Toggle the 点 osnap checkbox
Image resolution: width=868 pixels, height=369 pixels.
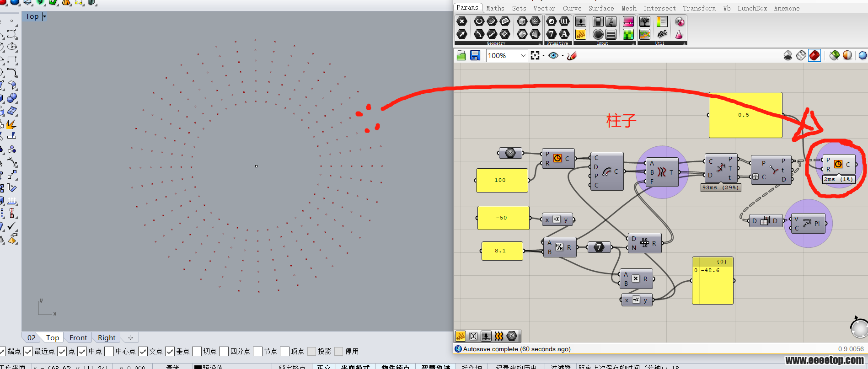point(62,351)
